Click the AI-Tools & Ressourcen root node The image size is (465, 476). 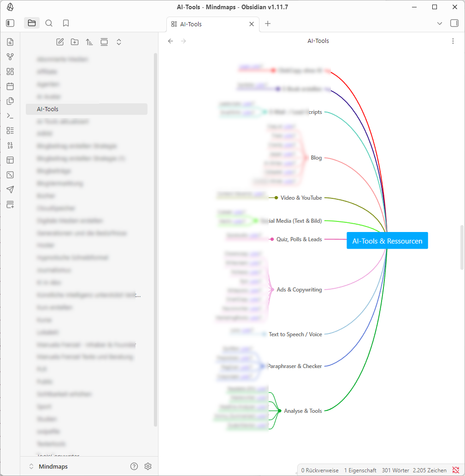click(x=387, y=241)
